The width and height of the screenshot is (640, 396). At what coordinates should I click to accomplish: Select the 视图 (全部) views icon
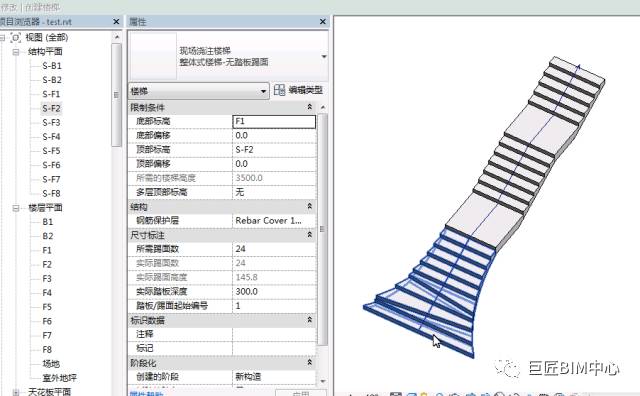pyautogui.click(x=16, y=38)
